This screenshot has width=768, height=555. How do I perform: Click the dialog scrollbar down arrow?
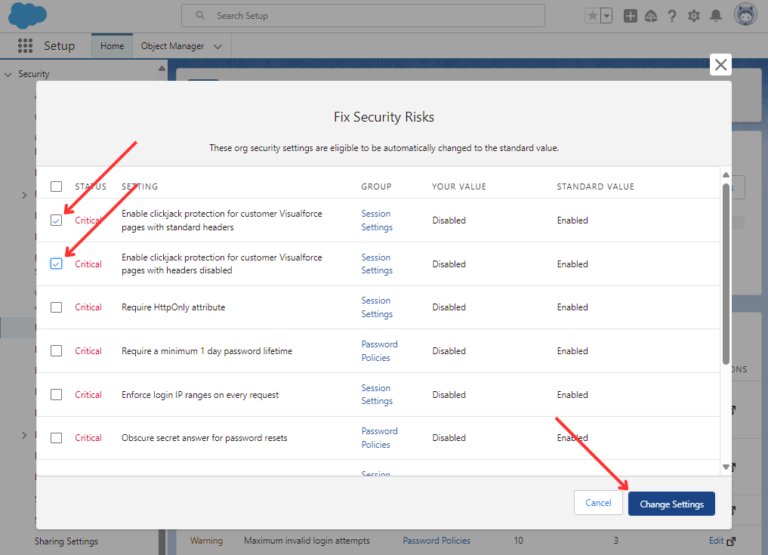tap(726, 467)
